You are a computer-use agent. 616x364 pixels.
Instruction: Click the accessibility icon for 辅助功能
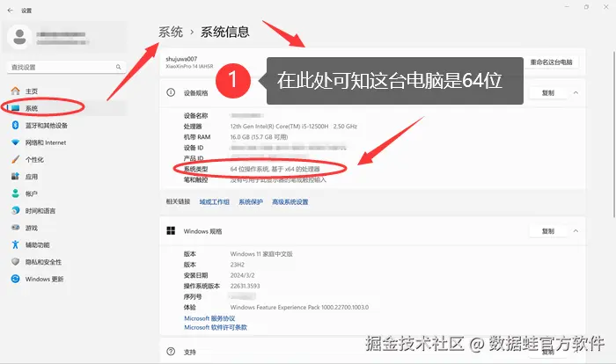pyautogui.click(x=15, y=244)
